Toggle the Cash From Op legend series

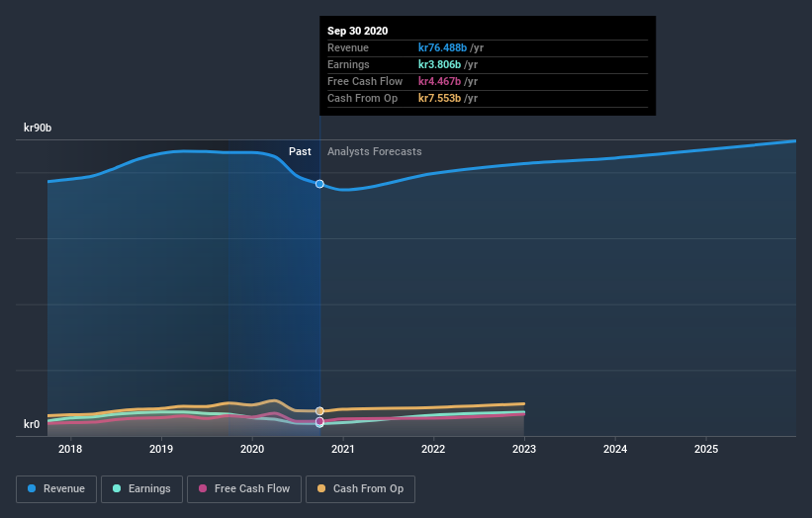pos(360,489)
